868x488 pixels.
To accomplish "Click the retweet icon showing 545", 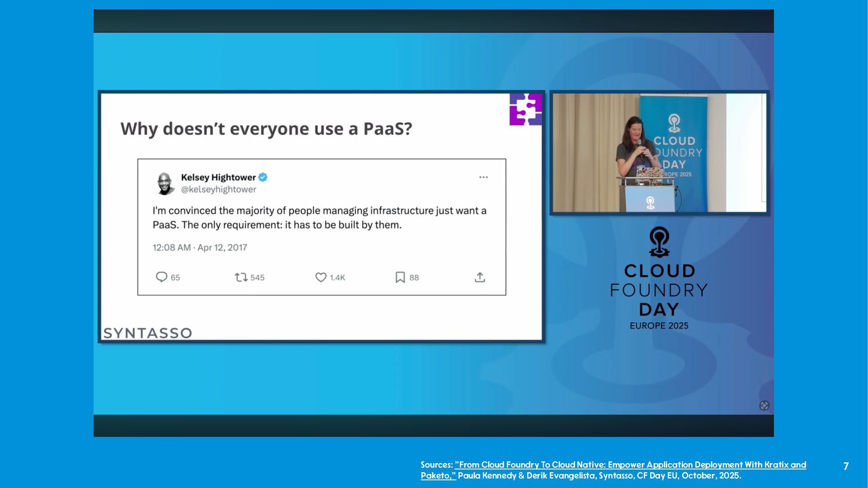I will click(241, 277).
